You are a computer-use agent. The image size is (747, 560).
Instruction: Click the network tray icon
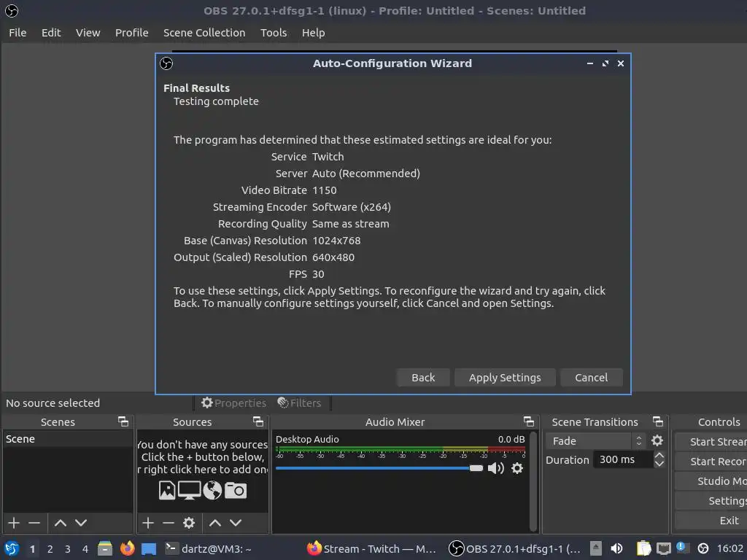coord(663,549)
